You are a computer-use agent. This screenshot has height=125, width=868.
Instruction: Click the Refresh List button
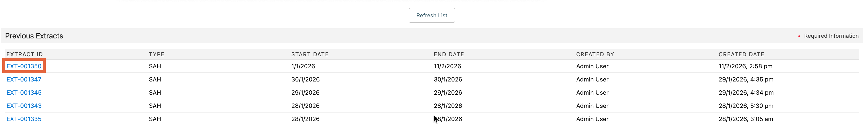(x=432, y=16)
